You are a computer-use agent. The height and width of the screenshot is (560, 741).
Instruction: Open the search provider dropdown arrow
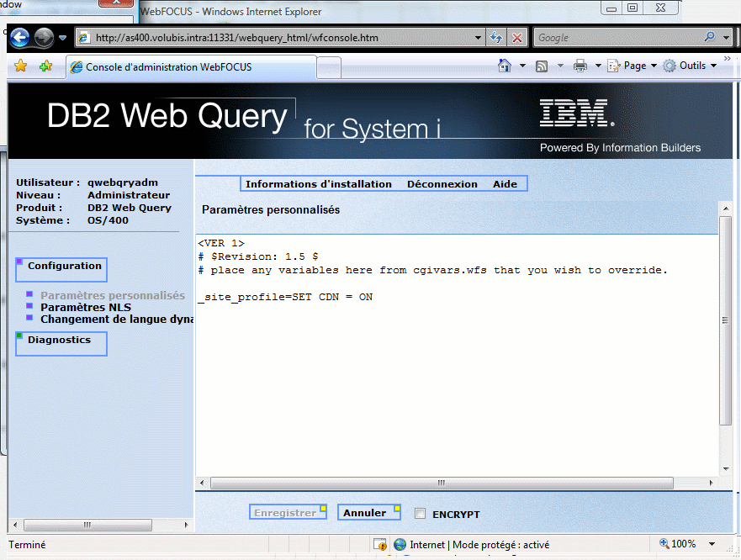tap(726, 37)
